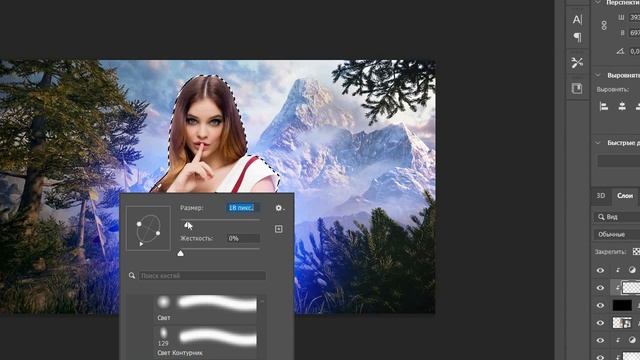The image size is (640, 360).
Task: Select the selected layer's white thumbnail
Action: (x=631, y=288)
